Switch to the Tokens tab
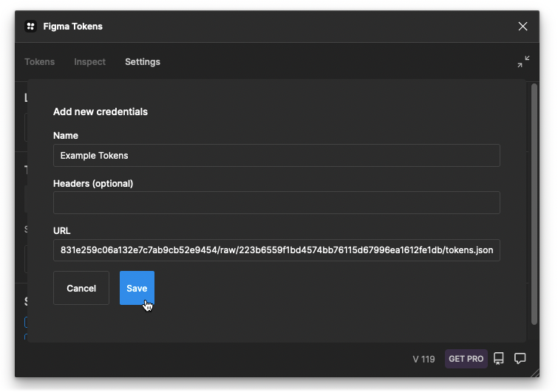 click(x=40, y=62)
